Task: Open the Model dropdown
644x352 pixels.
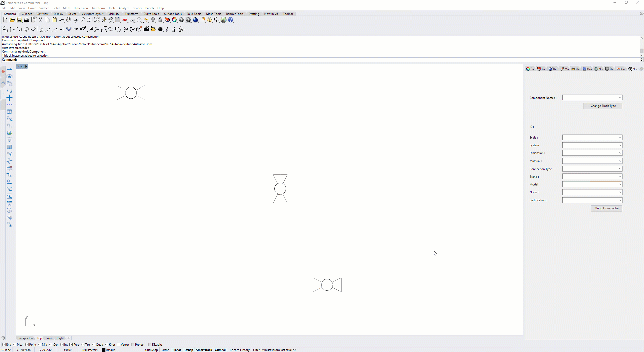Action: pyautogui.click(x=592, y=184)
